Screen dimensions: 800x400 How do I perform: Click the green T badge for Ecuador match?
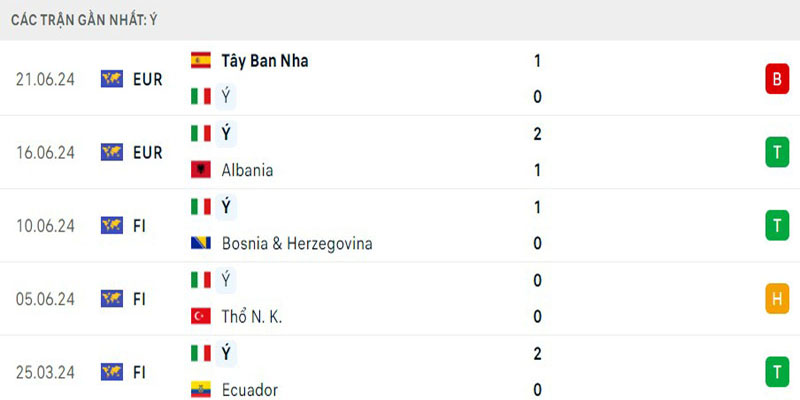click(776, 371)
